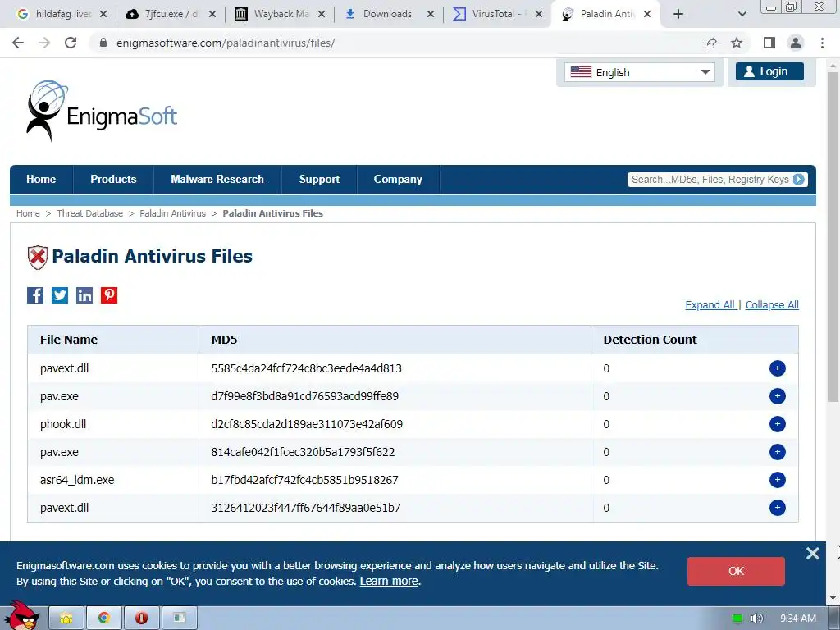The image size is (840, 630).
Task: Go to Threat Database breadcrumb
Action: 90,213
